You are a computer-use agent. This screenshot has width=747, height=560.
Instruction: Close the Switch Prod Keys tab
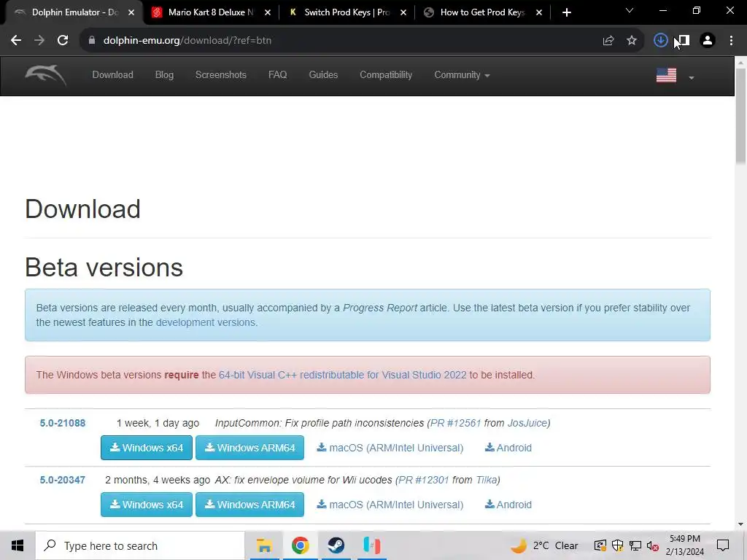pos(403,12)
